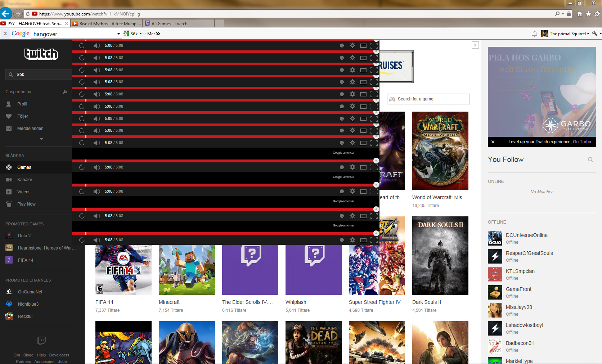Click Watch Later clock in the bottommost player bar

(342, 240)
